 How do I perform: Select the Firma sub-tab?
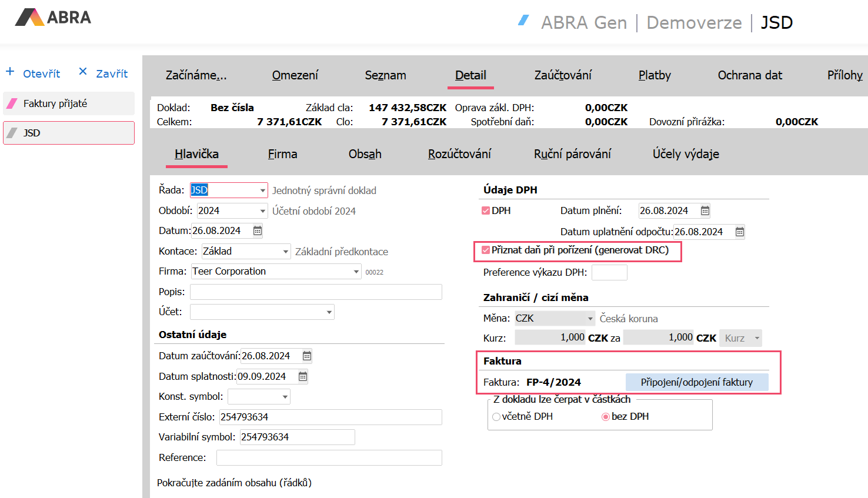point(282,154)
